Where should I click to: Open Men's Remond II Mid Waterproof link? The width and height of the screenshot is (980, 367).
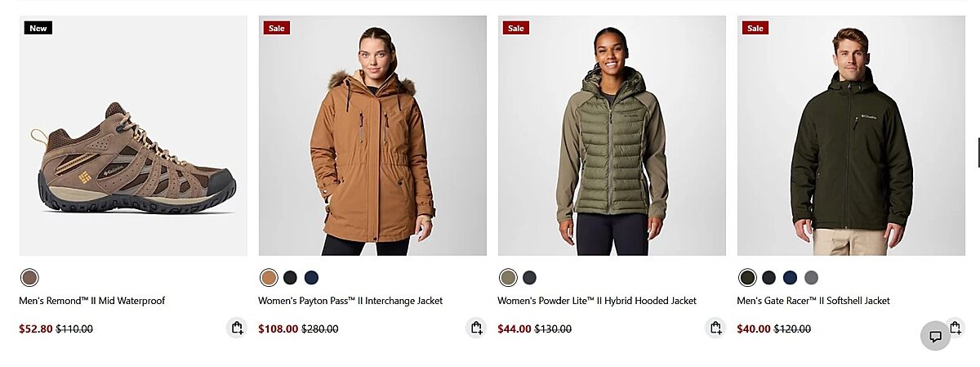(92, 301)
